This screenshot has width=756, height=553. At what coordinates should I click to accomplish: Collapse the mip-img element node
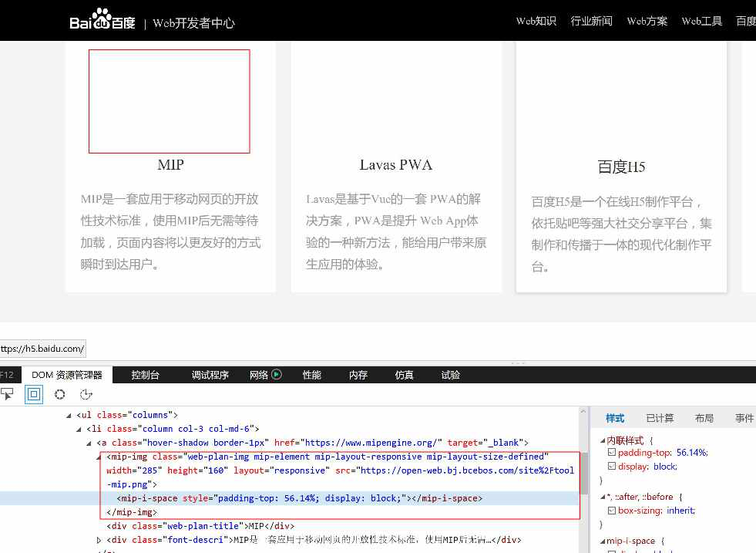97,457
